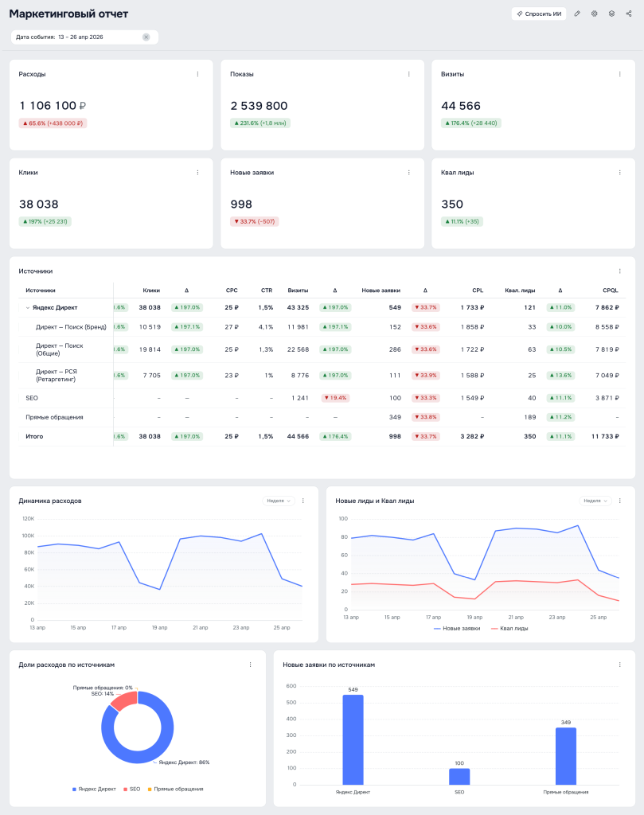
Task: Open the Клики card options menu
Action: [197, 173]
